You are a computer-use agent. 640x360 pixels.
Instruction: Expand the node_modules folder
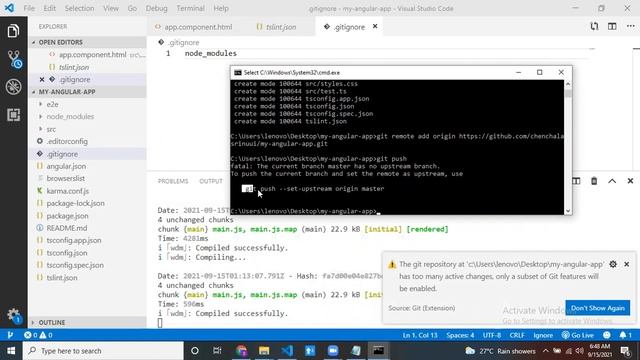70,117
